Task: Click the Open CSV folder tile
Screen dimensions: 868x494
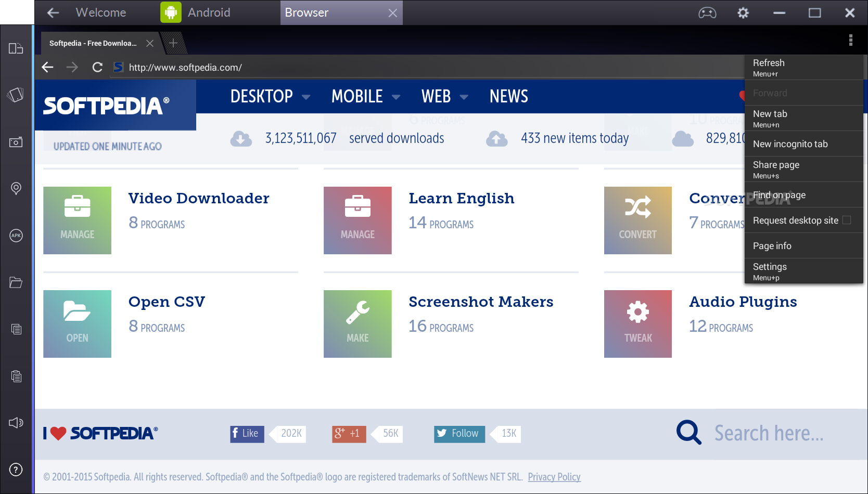Action: (x=77, y=324)
